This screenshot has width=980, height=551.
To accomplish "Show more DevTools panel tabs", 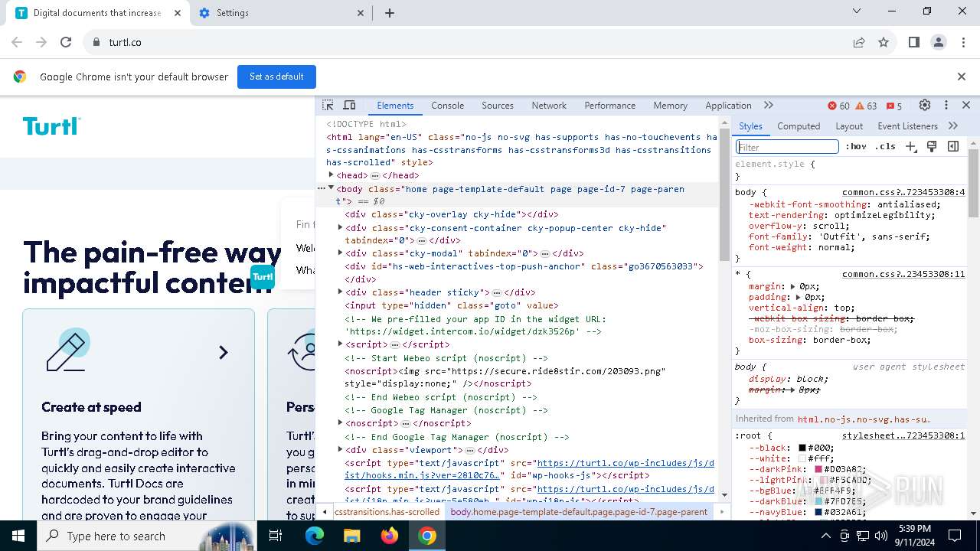I will (x=769, y=106).
